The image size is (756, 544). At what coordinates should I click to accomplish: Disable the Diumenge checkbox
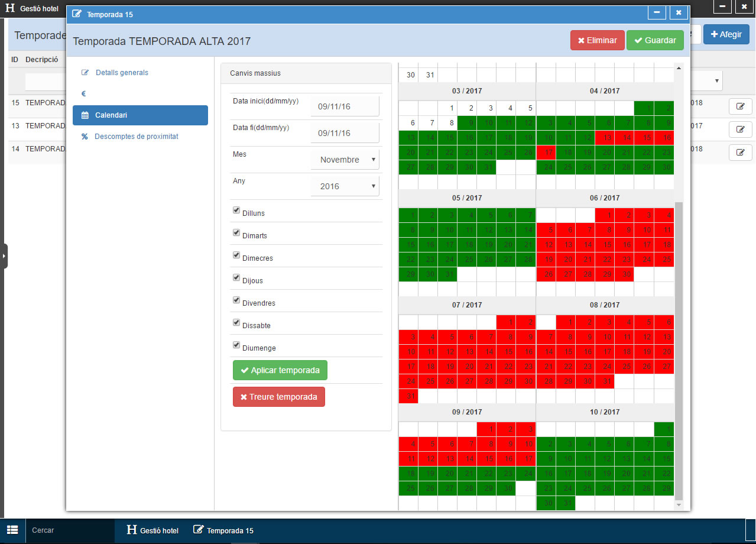(x=236, y=345)
